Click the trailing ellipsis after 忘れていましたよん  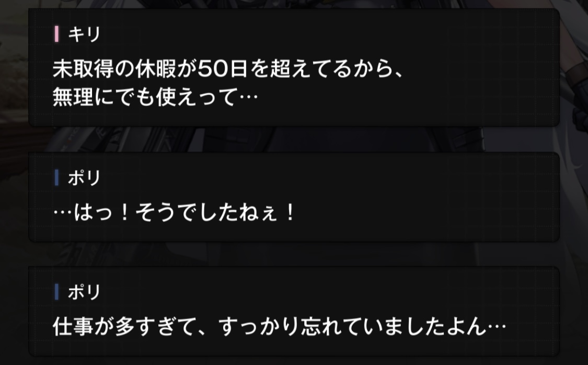[497, 327]
